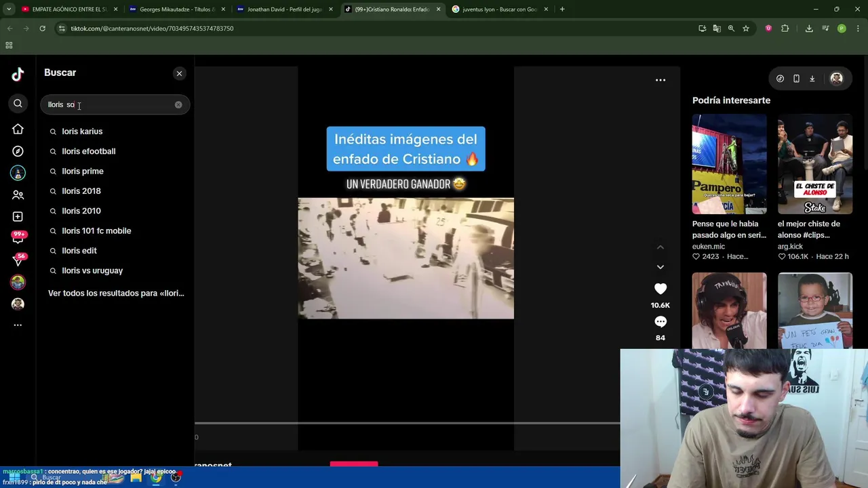
Task: Open the profile avatar top right
Action: [836, 79]
